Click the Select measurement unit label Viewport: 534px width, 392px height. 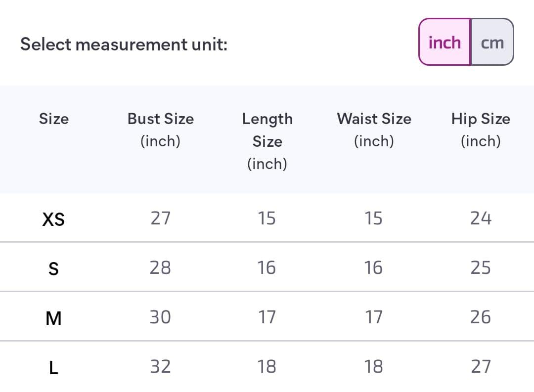[124, 44]
